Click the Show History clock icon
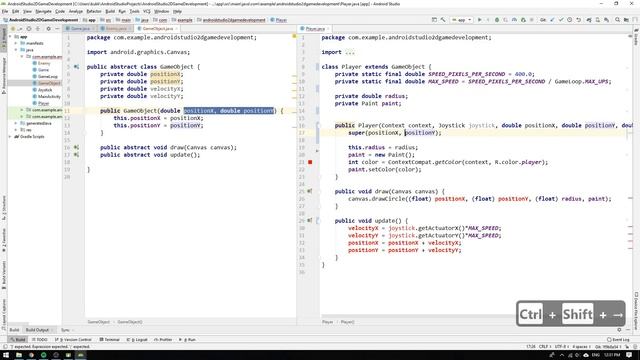 pos(569,20)
